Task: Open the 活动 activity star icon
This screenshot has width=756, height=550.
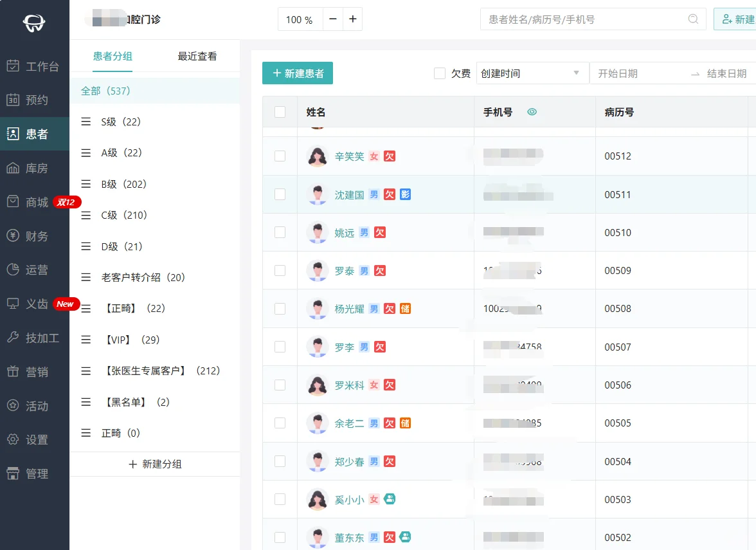Action: point(13,405)
